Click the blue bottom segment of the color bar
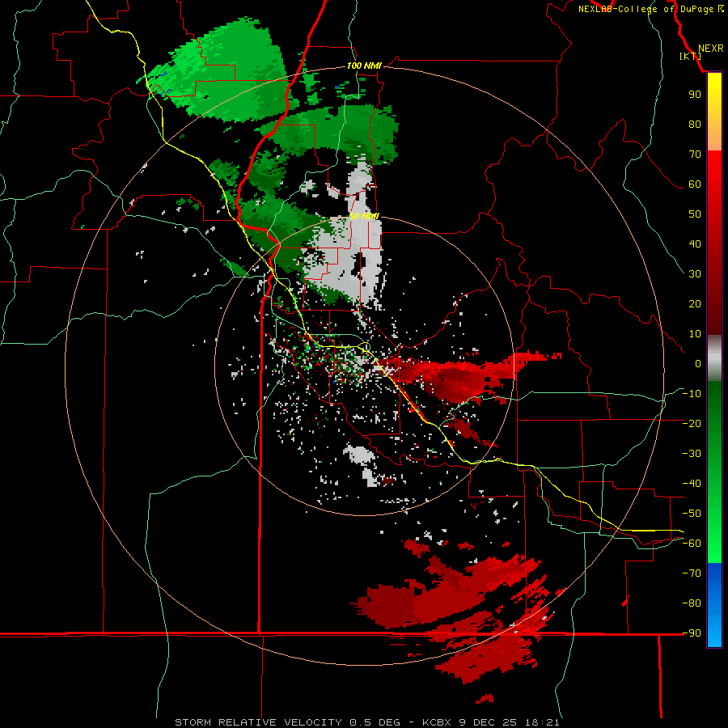728x728 pixels. pyautogui.click(x=714, y=605)
